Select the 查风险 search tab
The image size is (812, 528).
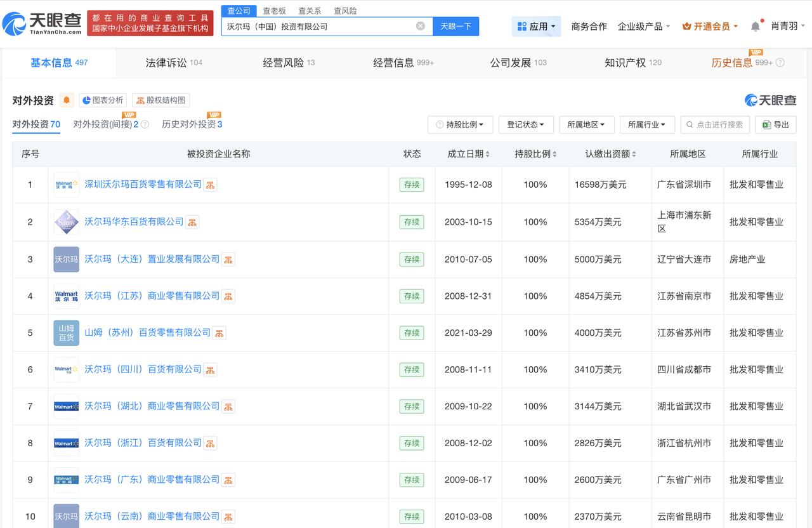pyautogui.click(x=345, y=11)
